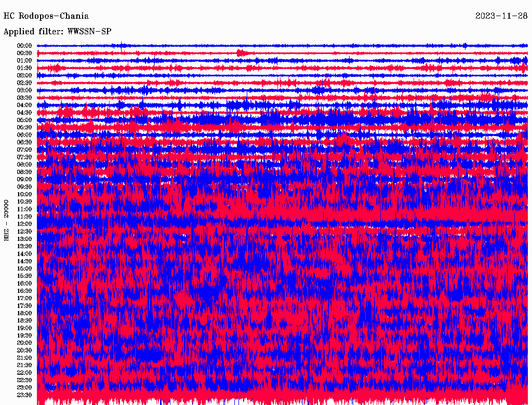
Task: Click the 13:00 time label
Action: [x=24, y=239]
